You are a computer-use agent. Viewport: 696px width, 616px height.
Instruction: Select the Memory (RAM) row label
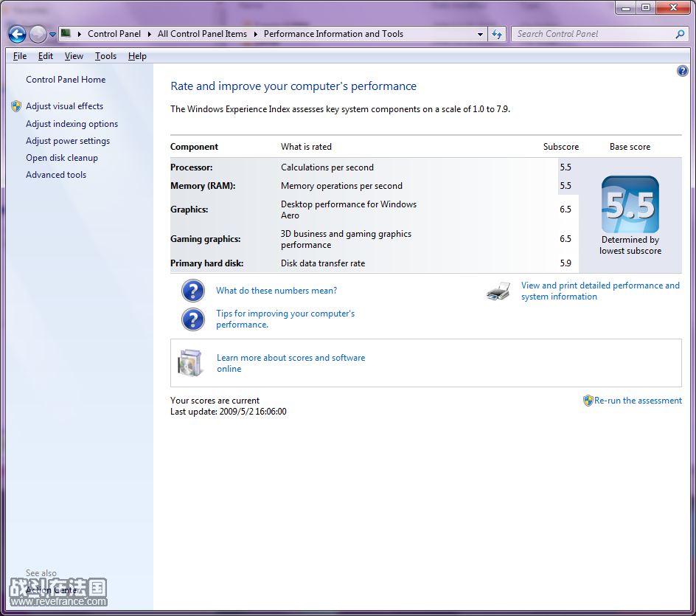pos(203,186)
